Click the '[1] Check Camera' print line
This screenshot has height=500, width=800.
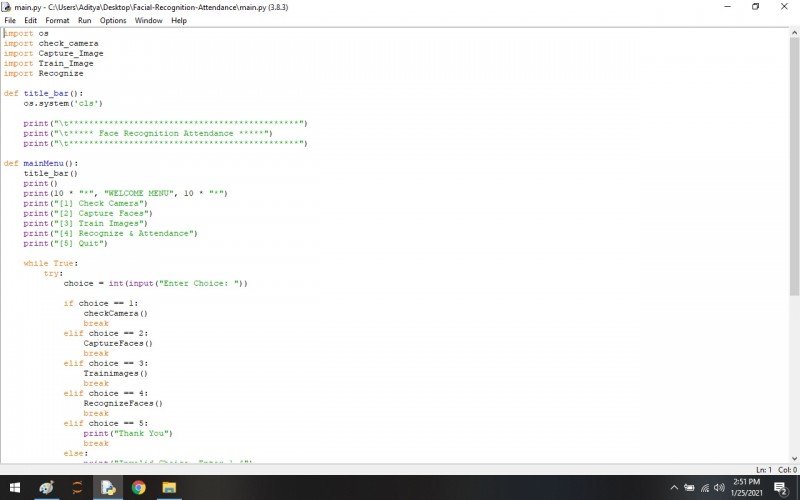click(x=85, y=203)
